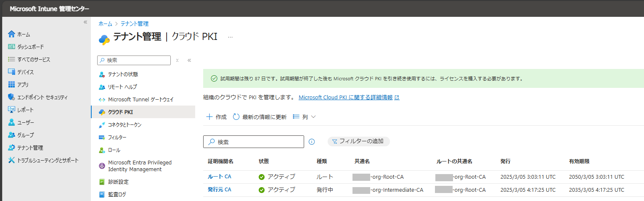Click the Reports icon in sidebar

point(11,110)
